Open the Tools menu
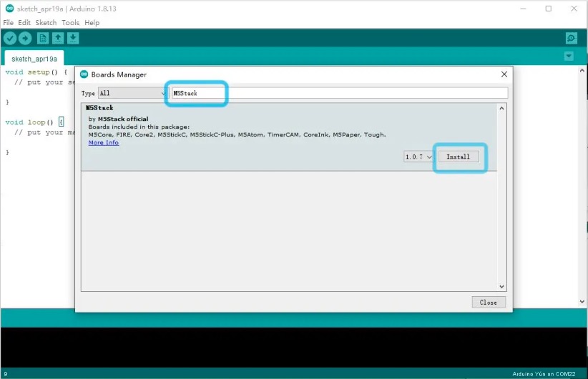The image size is (588, 379). click(71, 22)
